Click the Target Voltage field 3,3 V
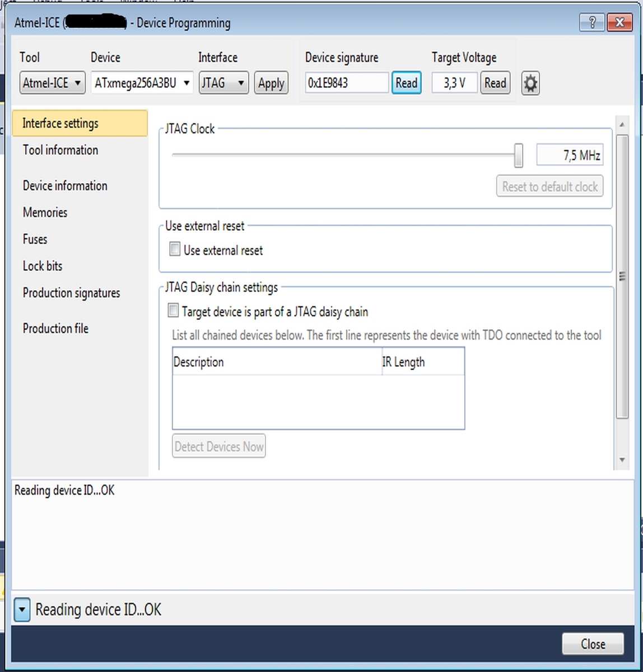This screenshot has height=672, width=643. coord(454,83)
